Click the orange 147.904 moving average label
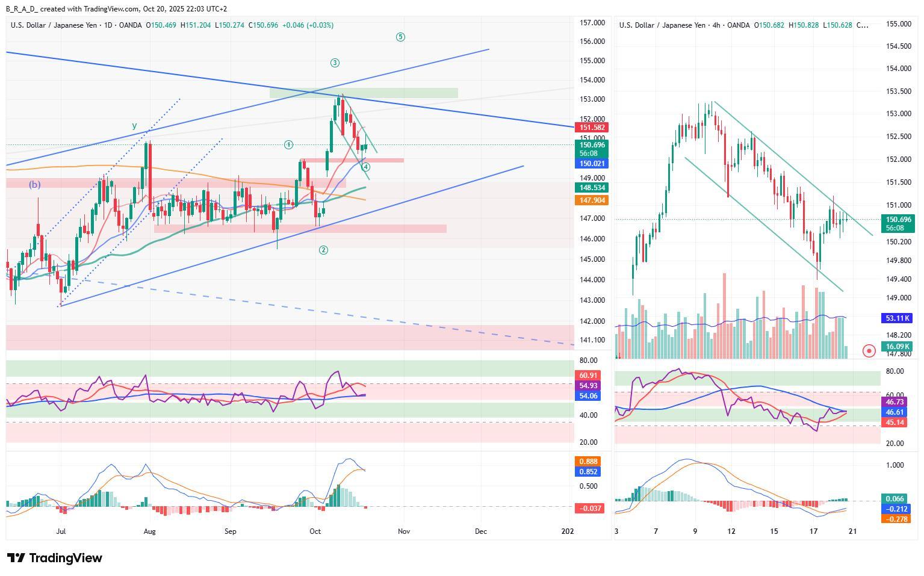 tap(592, 200)
